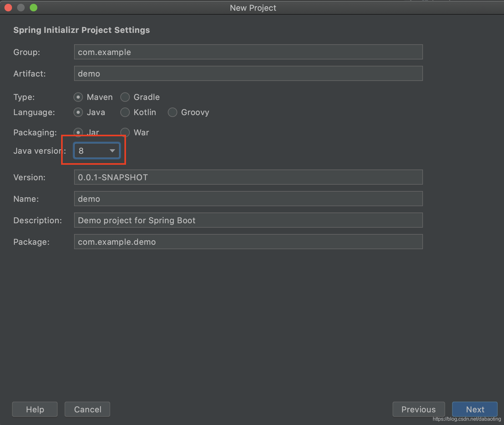Open the Java version dropdown
Screen dimensions: 504x425
pyautogui.click(x=97, y=151)
